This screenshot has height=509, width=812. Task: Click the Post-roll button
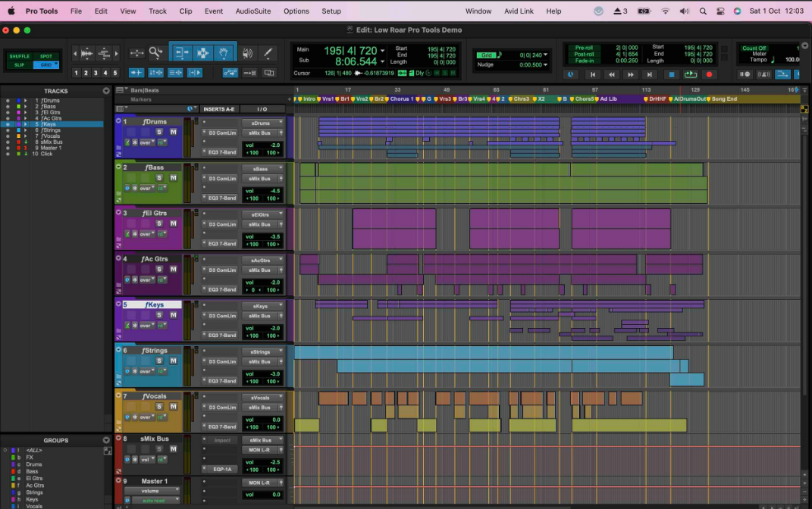pyautogui.click(x=584, y=54)
